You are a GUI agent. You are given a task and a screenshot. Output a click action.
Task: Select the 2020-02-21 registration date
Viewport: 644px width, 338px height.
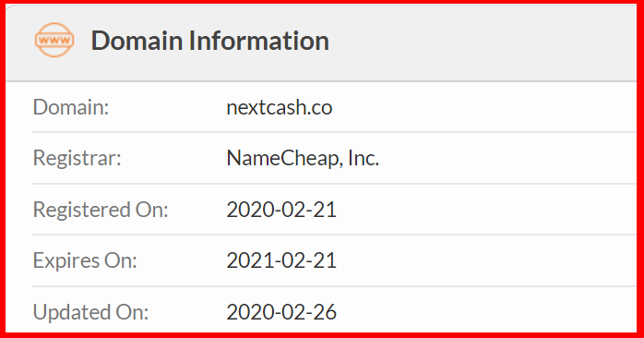[x=281, y=210]
